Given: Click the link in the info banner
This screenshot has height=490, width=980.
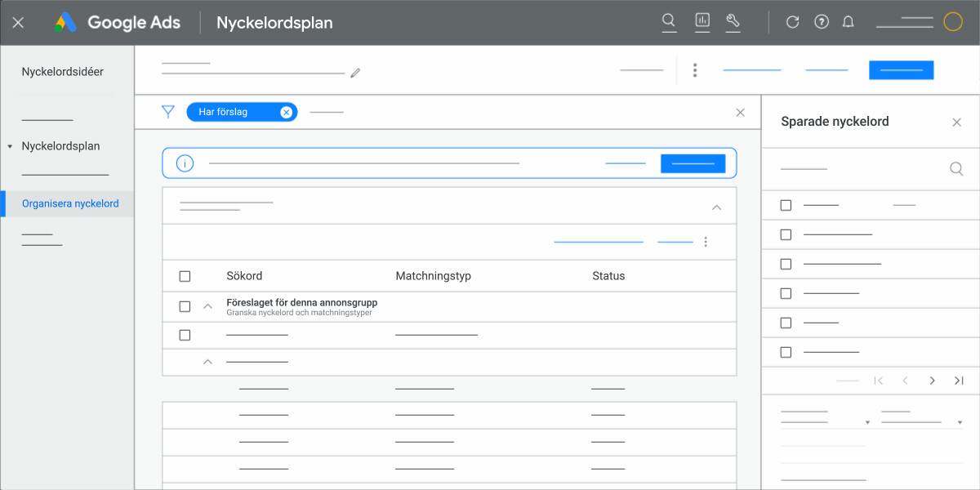Looking at the screenshot, I should point(626,163).
